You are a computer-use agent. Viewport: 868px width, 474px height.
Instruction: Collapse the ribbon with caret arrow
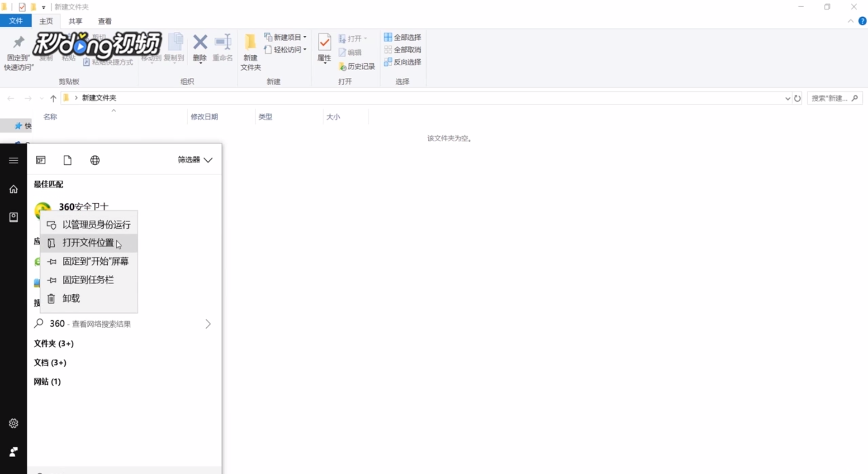[850, 21]
